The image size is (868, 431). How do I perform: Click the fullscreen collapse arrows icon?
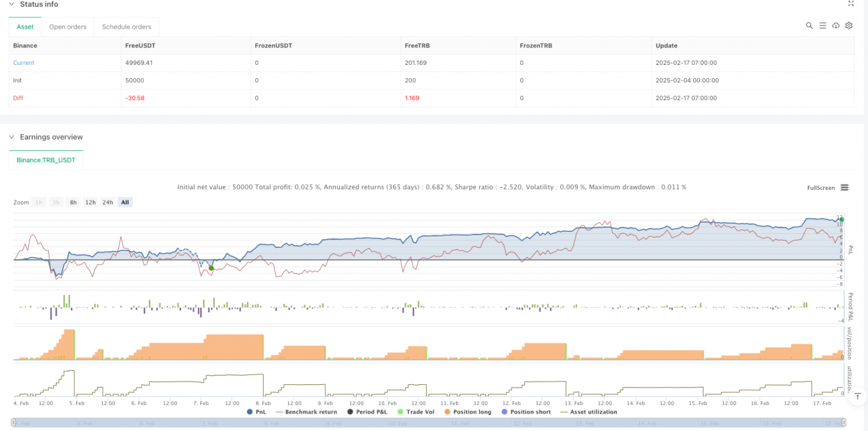(851, 4)
